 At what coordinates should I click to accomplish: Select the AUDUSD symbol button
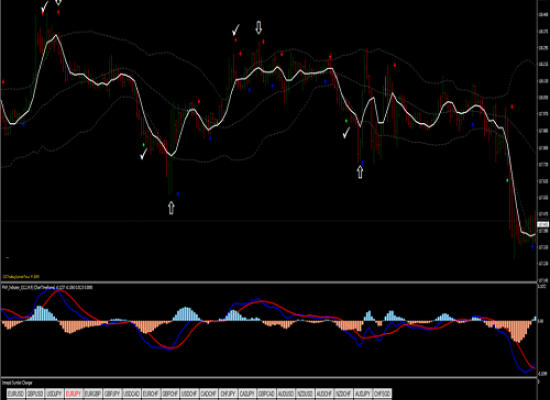coord(287,394)
